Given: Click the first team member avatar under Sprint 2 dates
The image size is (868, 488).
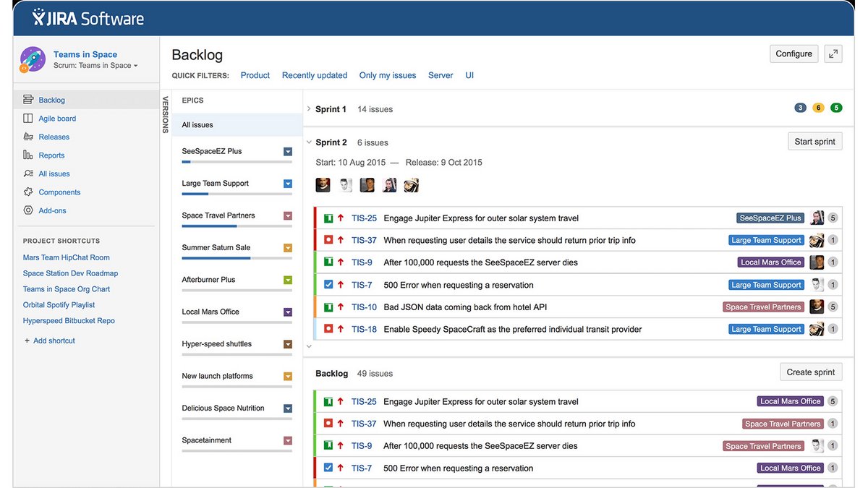Looking at the screenshot, I should (323, 185).
